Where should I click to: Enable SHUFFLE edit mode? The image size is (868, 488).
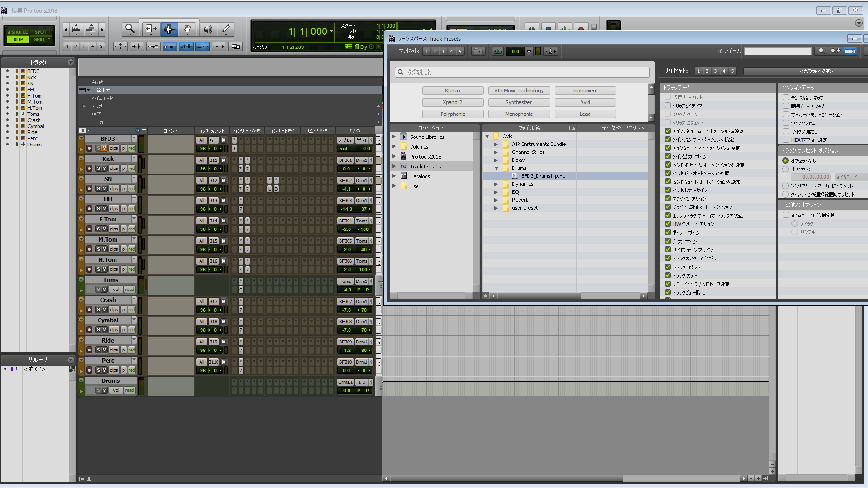(x=18, y=32)
